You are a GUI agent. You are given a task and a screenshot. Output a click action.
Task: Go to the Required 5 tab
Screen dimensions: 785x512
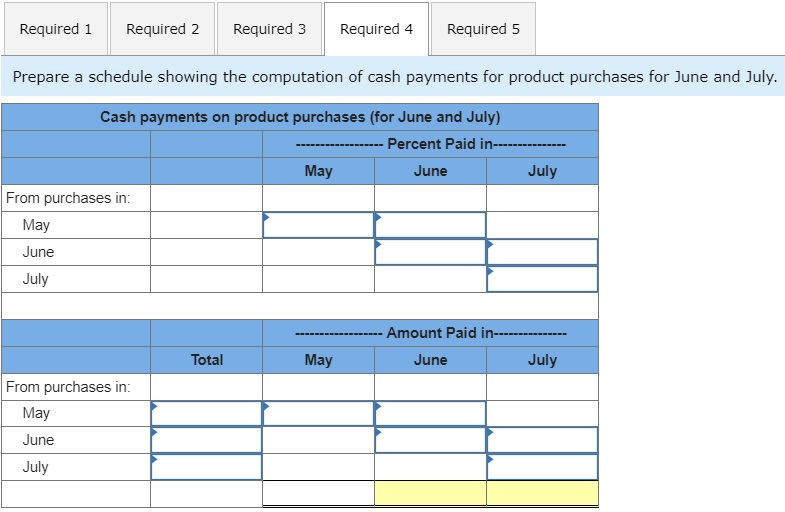(x=483, y=29)
